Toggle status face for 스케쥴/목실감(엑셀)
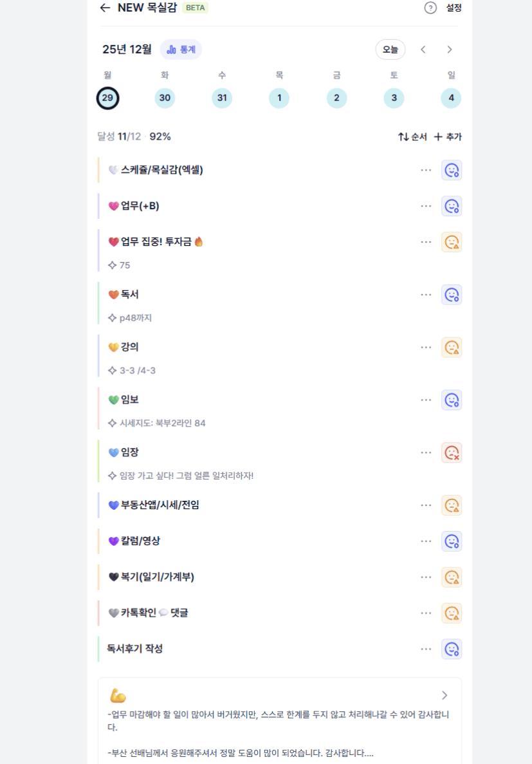The height and width of the screenshot is (764, 532). pyautogui.click(x=452, y=171)
